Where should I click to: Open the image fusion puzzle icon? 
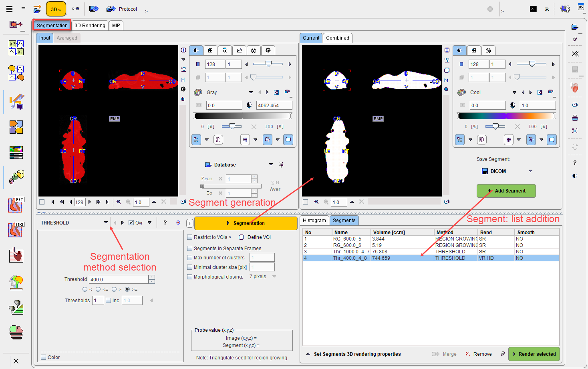pyautogui.click(x=16, y=127)
